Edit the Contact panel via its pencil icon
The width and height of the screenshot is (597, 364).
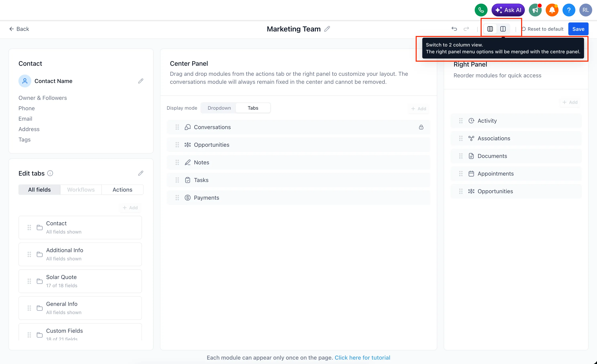pyautogui.click(x=141, y=81)
